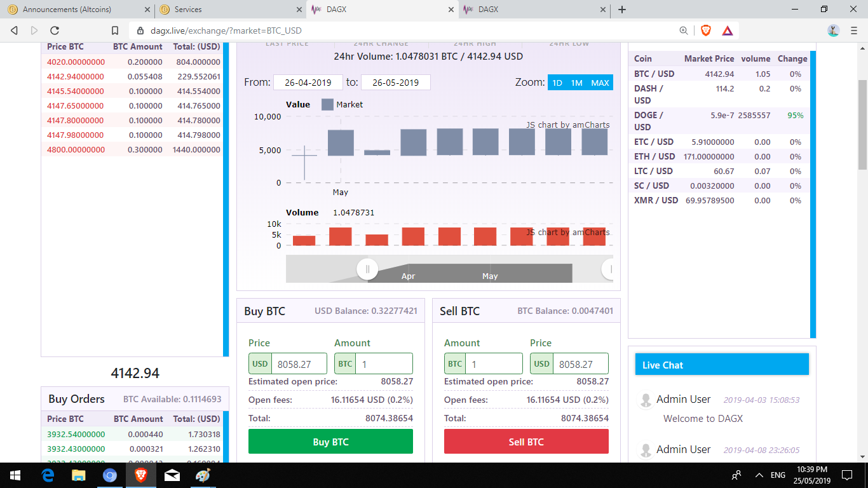Select the DASH / USD market row
This screenshot has width=868, height=488.
tap(721, 95)
